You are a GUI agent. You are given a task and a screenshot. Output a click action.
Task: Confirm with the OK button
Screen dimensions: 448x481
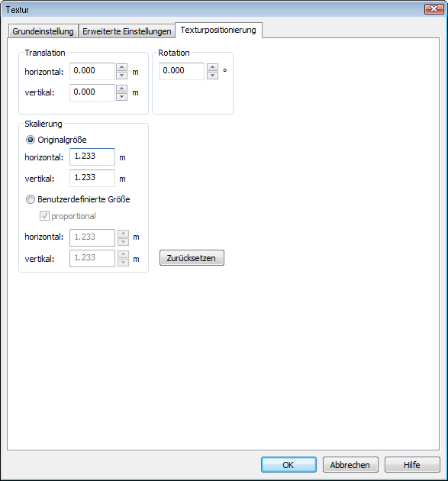pyautogui.click(x=288, y=465)
